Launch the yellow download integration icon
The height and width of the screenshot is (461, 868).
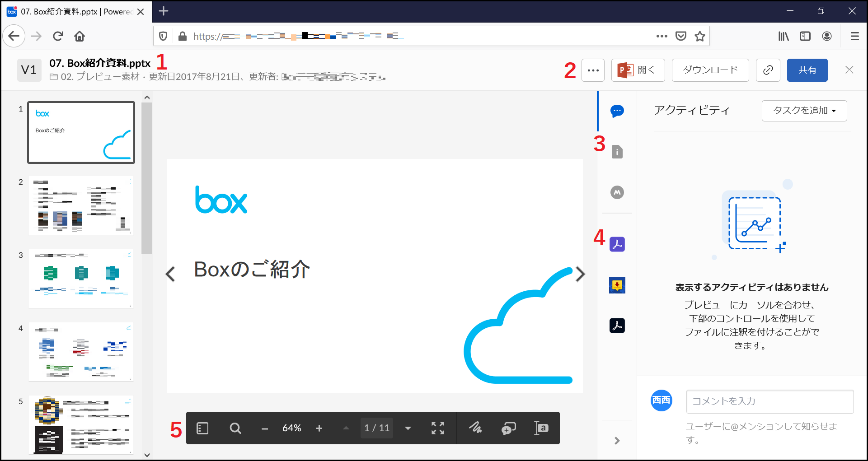pos(617,285)
